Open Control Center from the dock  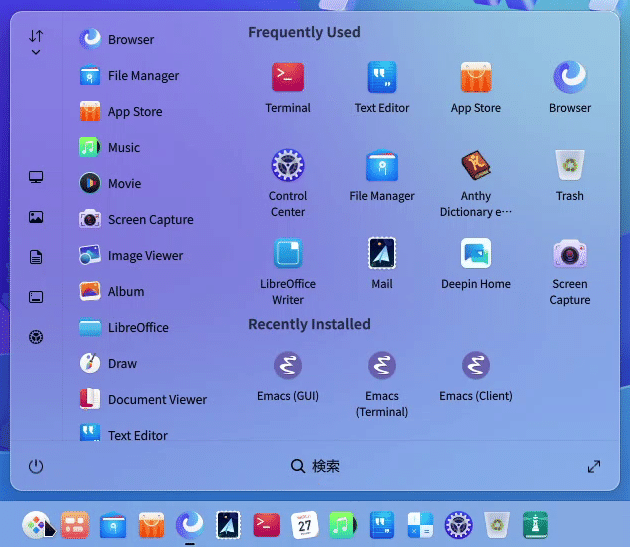[x=458, y=525]
